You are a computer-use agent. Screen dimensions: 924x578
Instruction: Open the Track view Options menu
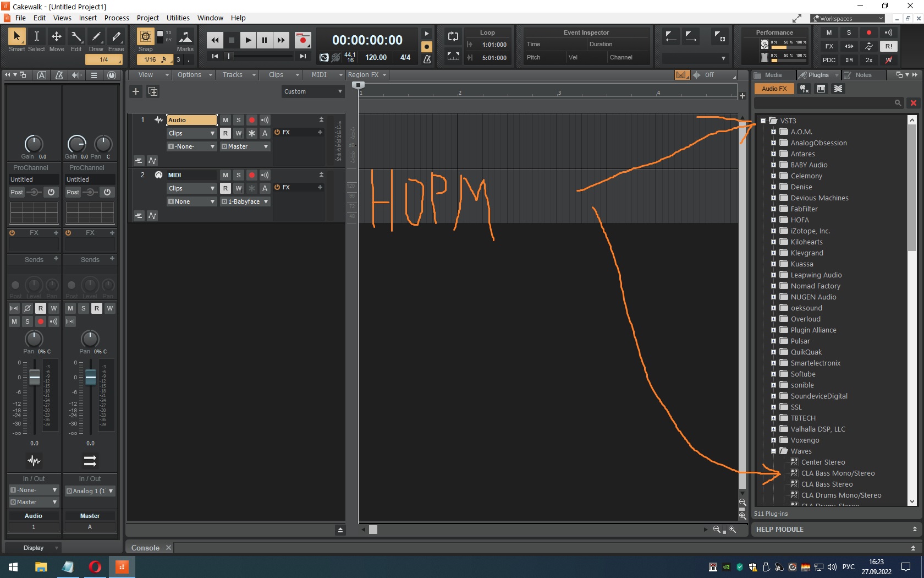click(194, 75)
